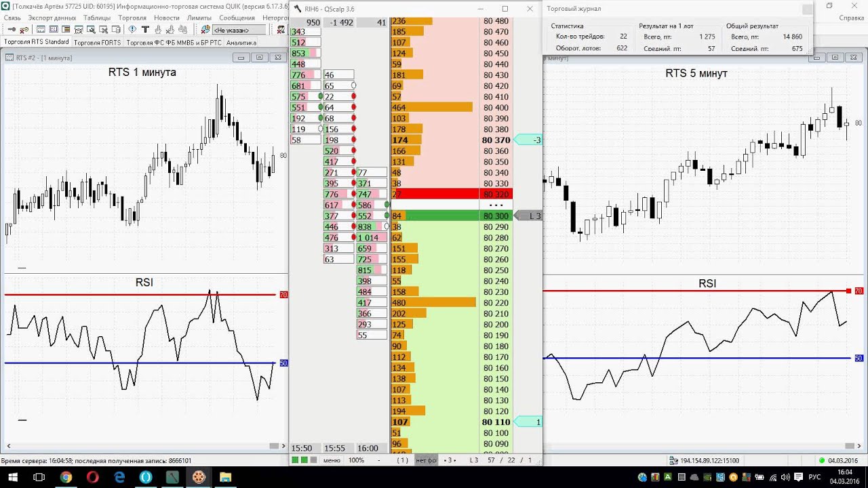The image size is (868, 488).
Task: Click the single hand order toolbar icon
Action: click(x=158, y=30)
